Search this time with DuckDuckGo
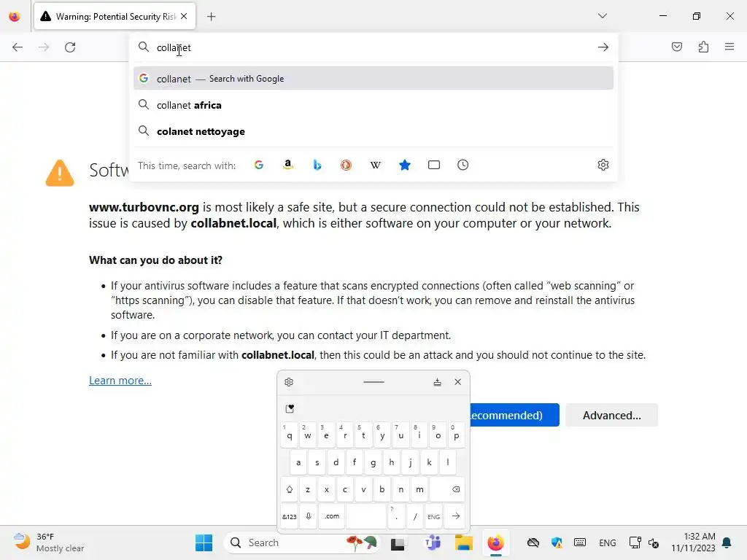 pos(347,165)
